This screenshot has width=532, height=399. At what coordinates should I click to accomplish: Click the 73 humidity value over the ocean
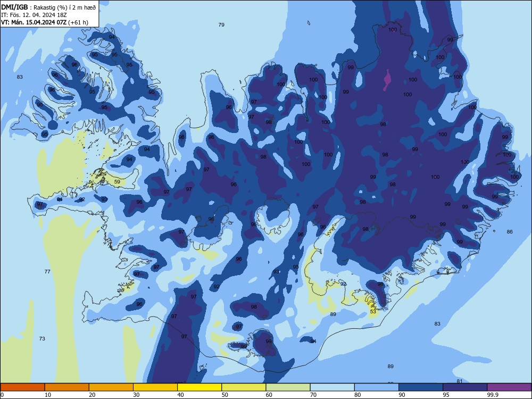point(42,338)
